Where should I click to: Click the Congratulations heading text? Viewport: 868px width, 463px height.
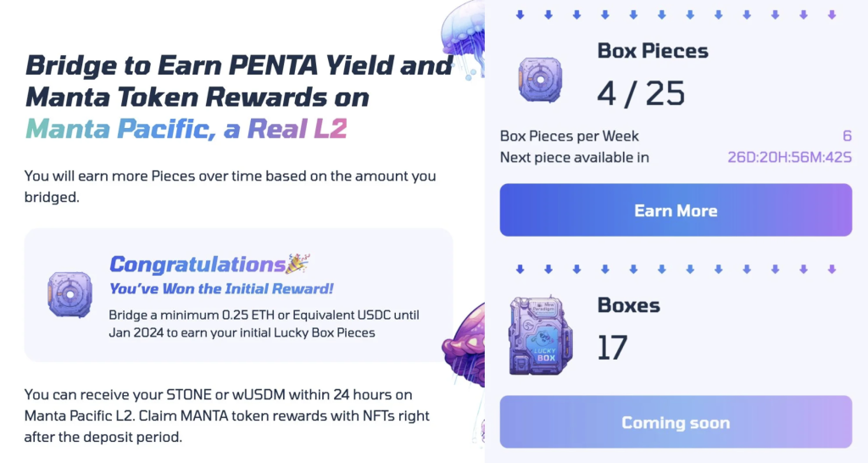tap(197, 265)
